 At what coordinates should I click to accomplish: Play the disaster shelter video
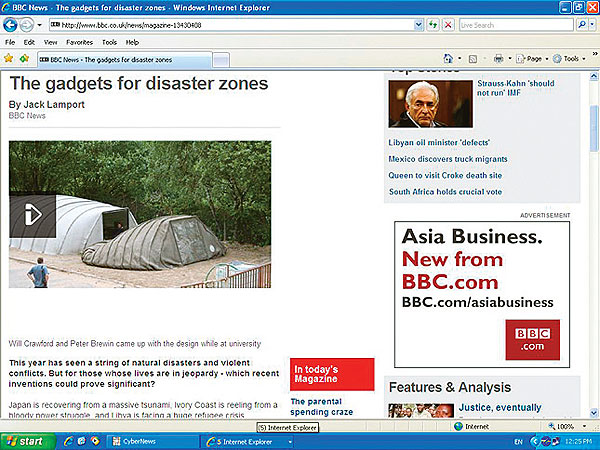(33, 215)
